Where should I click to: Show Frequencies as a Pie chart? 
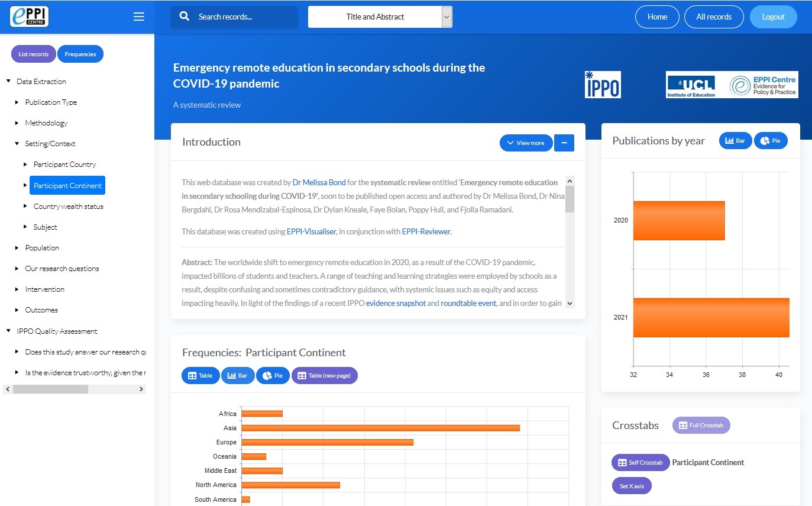(273, 376)
